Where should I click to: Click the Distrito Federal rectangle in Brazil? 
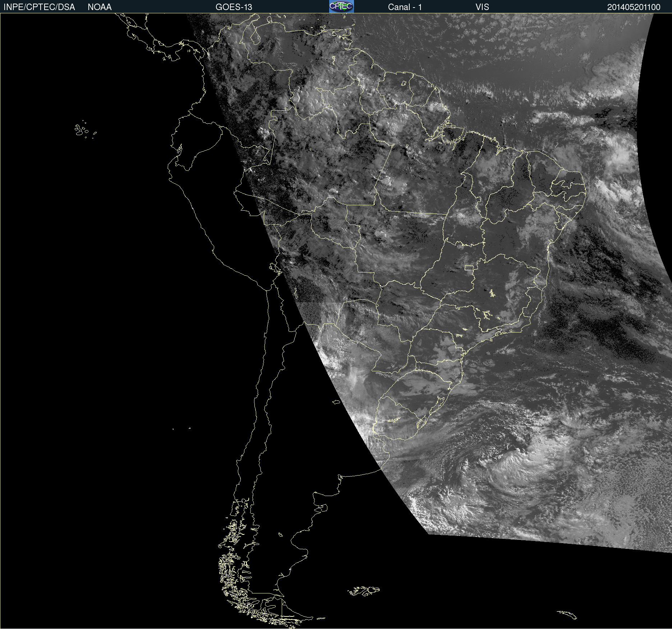coord(469,267)
